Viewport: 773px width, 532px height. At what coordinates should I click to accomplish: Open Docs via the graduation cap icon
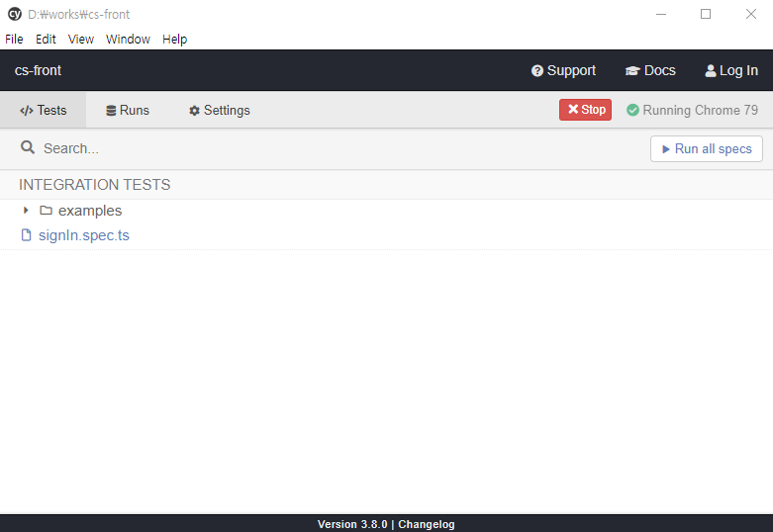click(x=632, y=71)
